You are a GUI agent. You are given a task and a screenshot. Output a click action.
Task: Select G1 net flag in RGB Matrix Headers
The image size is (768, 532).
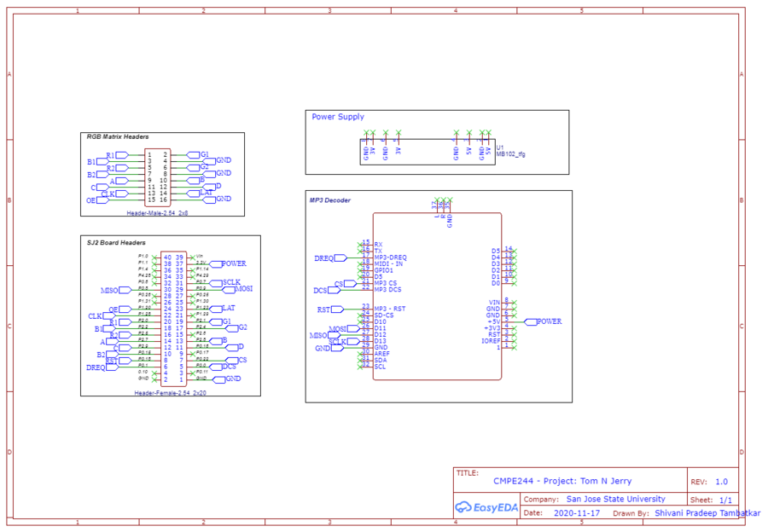coord(198,154)
